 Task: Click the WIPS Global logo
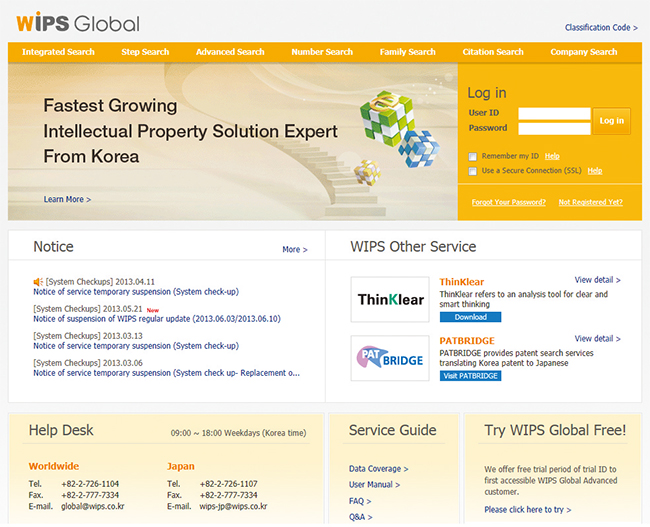(76, 22)
